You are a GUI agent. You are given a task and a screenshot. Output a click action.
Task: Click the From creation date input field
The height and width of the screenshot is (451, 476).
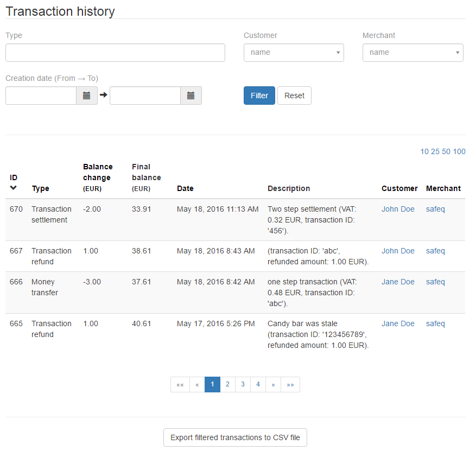pyautogui.click(x=41, y=96)
